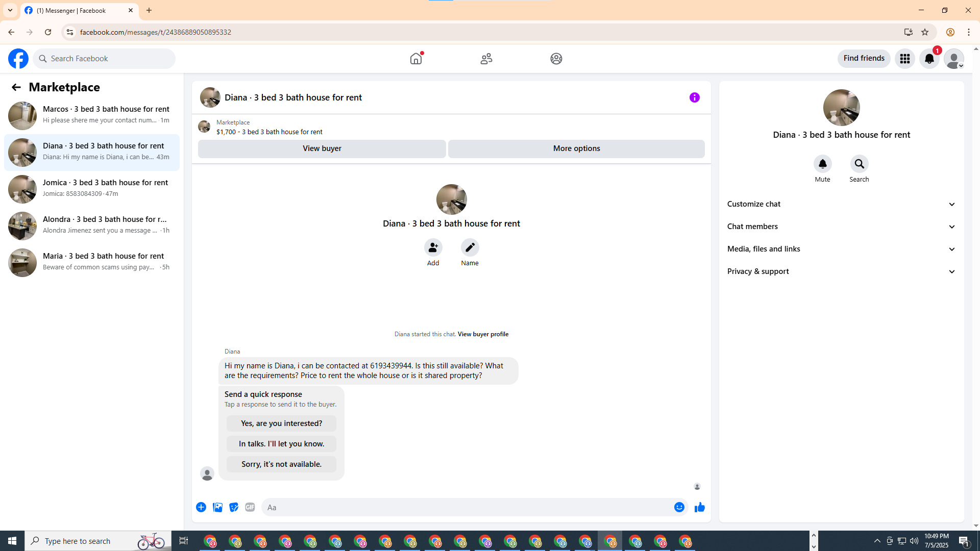Open the GIF picker icon
Viewport: 980px width, 551px height.
pos(250,507)
